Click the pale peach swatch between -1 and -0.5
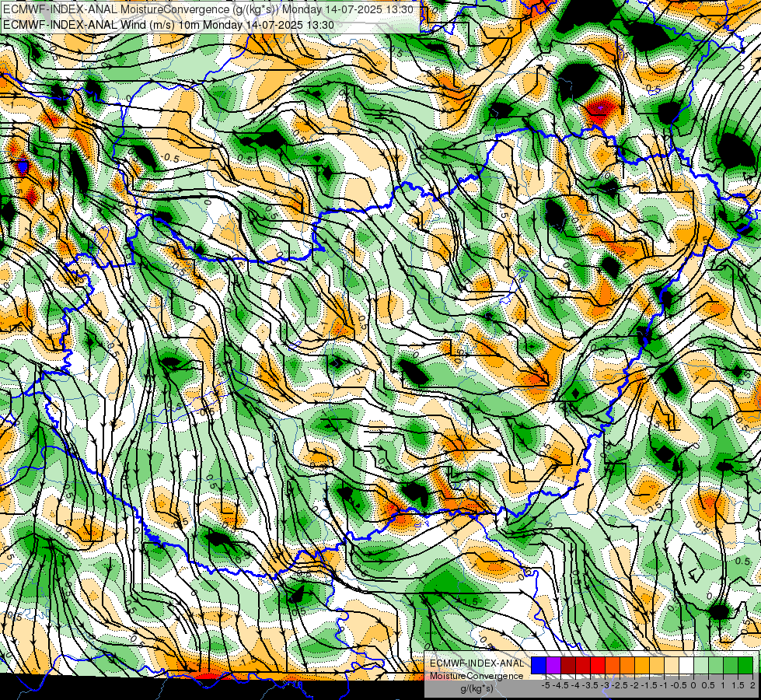Screen dimensions: 761x700 click(672, 665)
